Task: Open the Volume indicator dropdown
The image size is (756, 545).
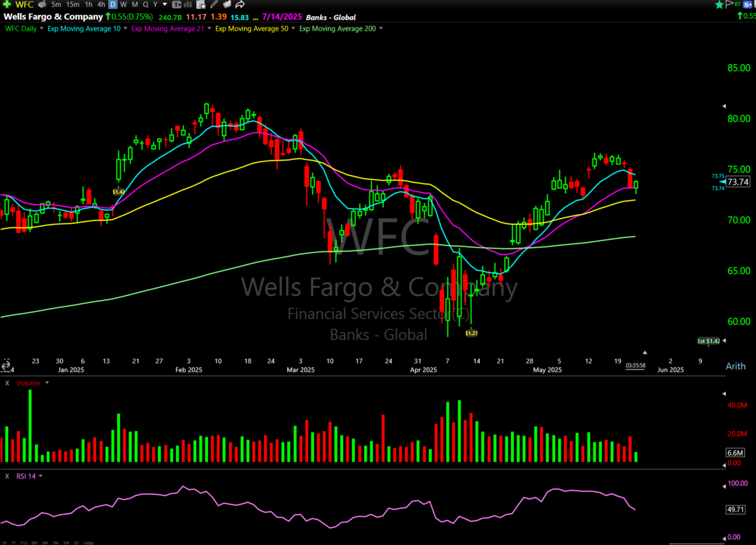Action: click(47, 383)
